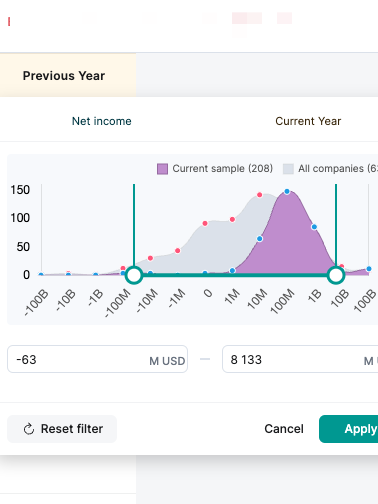Image resolution: width=378 pixels, height=504 pixels.
Task: Open the Net income tab
Action: pos(102,121)
